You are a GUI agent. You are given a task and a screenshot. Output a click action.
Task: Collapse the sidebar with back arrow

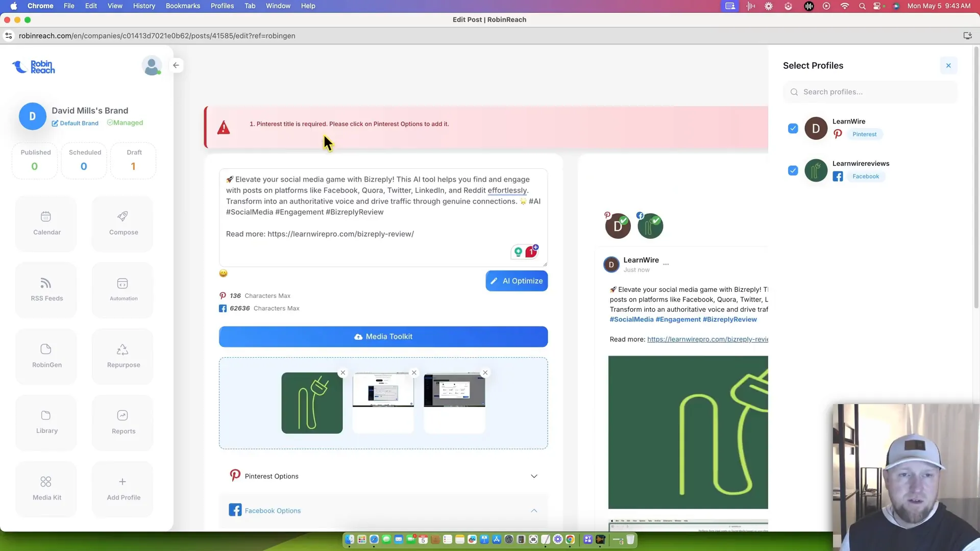click(x=176, y=65)
